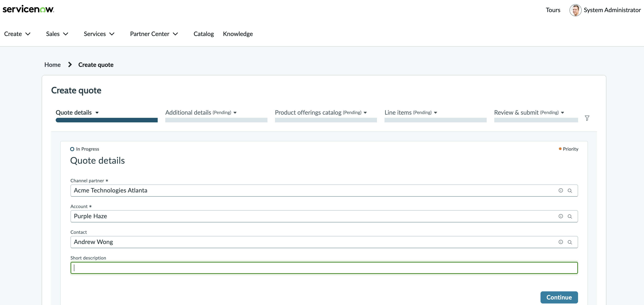Click the Channel partner label
Screen dimensions: 644x305
[87, 181]
